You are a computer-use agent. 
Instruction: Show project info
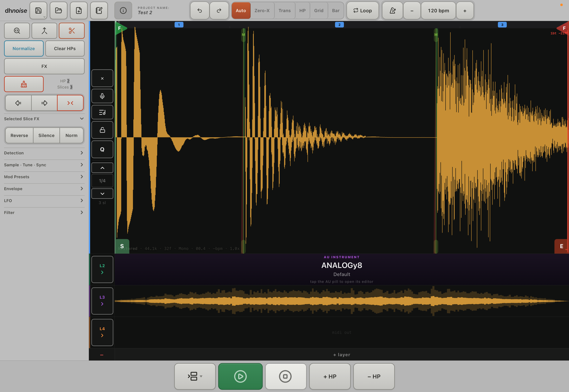tap(123, 11)
